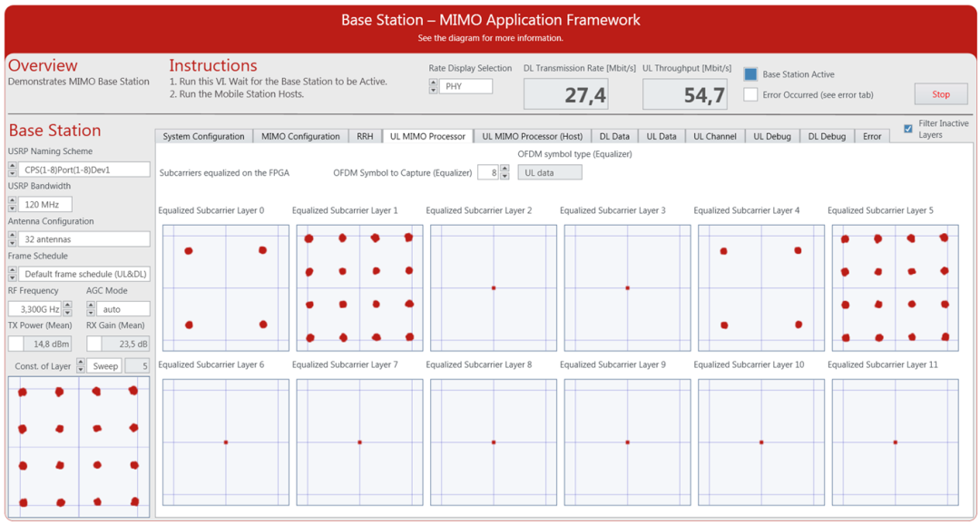This screenshot has height=524, width=980.
Task: Click the USRP Bandwidth stepper arrows
Action: coord(13,204)
